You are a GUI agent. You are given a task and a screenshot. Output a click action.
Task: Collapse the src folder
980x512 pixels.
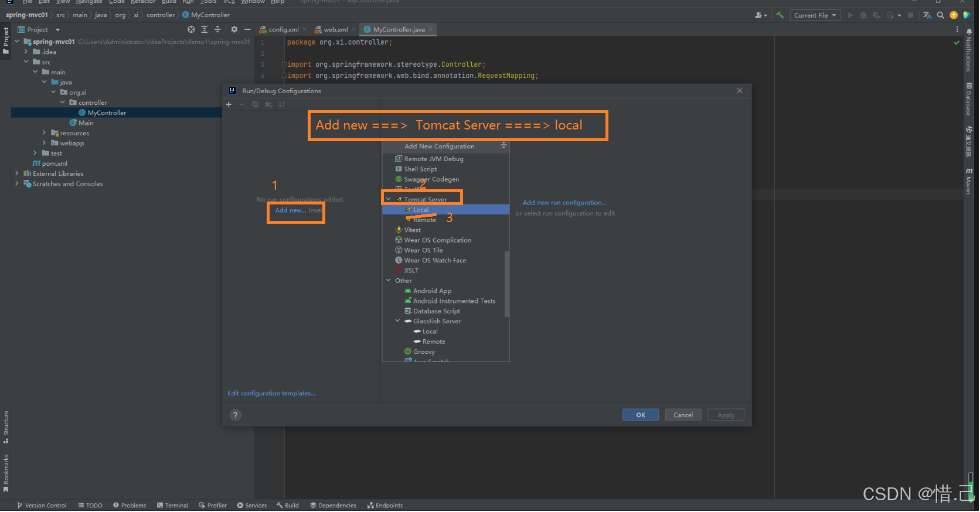pyautogui.click(x=26, y=62)
